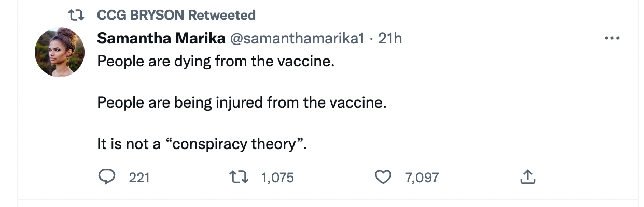Click the 221 replies count
Viewport: 644px width, 207px height.
[139, 178]
